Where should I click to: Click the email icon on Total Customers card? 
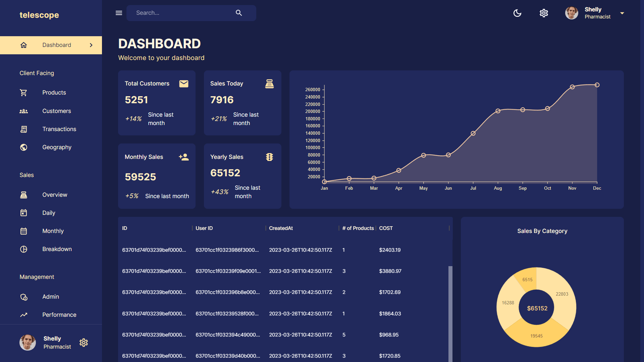pyautogui.click(x=184, y=84)
